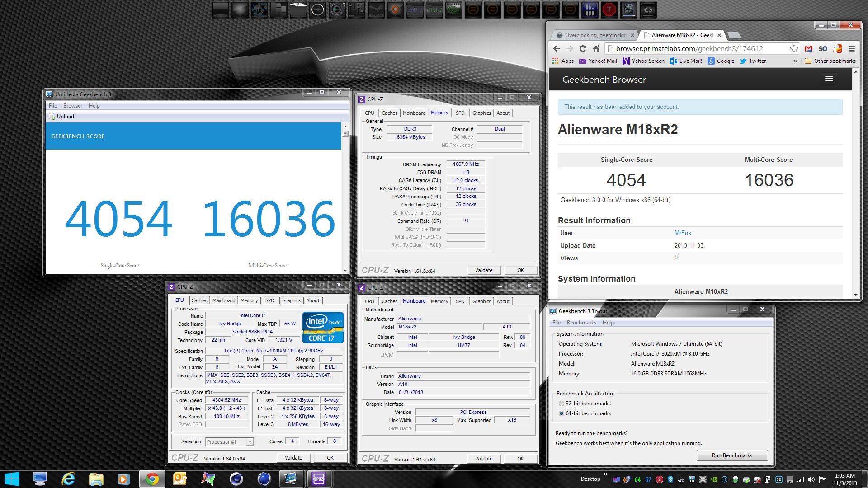Go to Chrome's home page
The height and width of the screenshot is (488, 868).
pyautogui.click(x=596, y=48)
